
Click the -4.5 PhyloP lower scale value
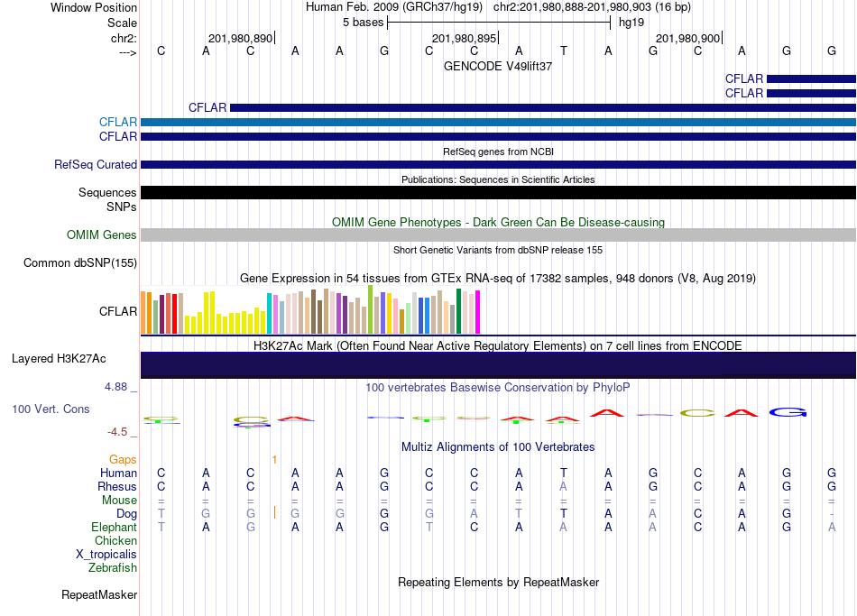click(117, 432)
